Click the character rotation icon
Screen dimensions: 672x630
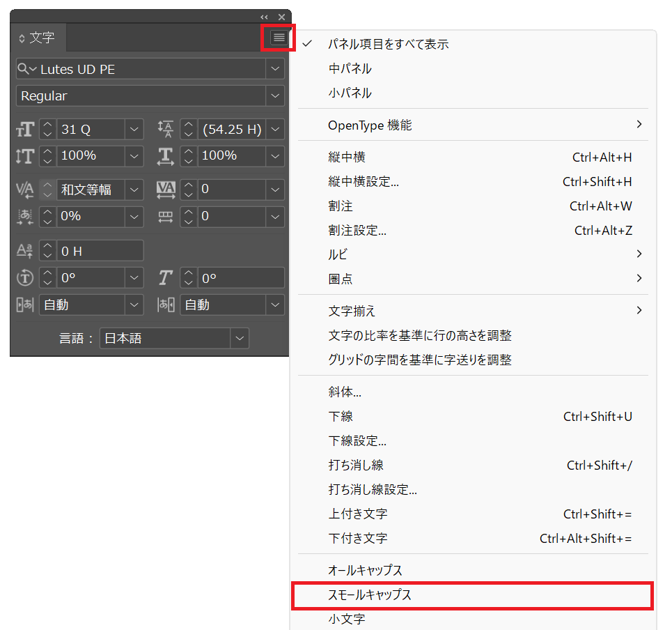click(24, 278)
